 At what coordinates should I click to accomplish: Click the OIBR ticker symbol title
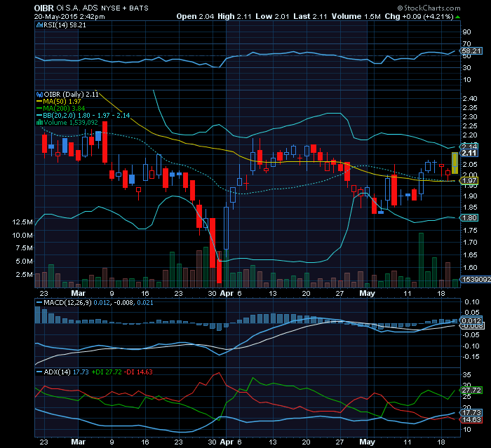tap(43, 8)
